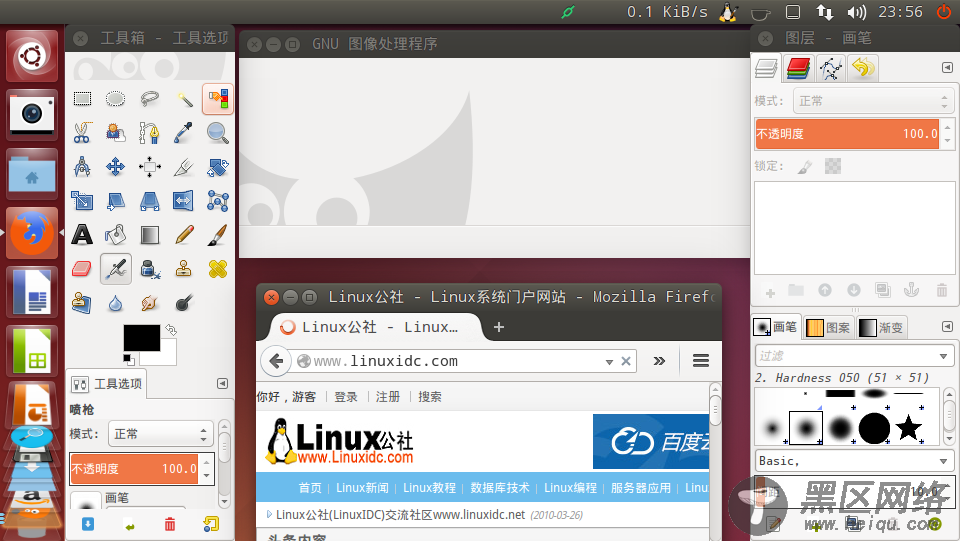Select the Rectangle Select tool
Viewport: 960px width, 541px height.
point(82,99)
